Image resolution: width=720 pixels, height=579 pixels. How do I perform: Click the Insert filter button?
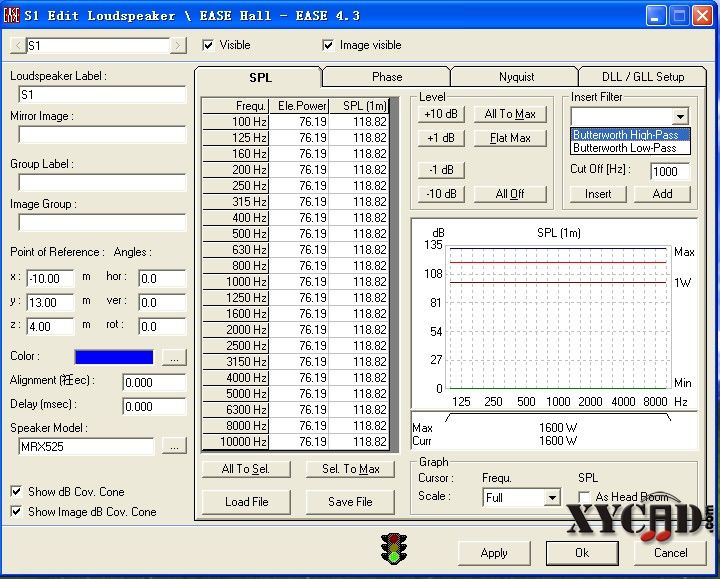pyautogui.click(x=598, y=194)
